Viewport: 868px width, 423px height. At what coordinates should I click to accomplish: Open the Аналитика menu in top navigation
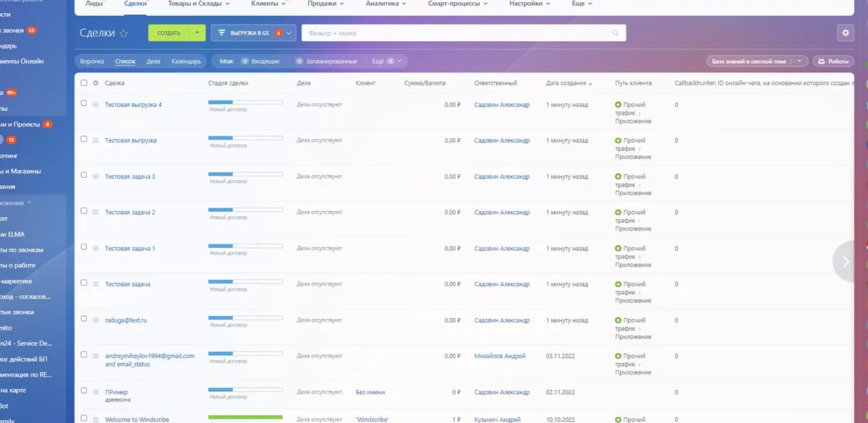click(386, 4)
